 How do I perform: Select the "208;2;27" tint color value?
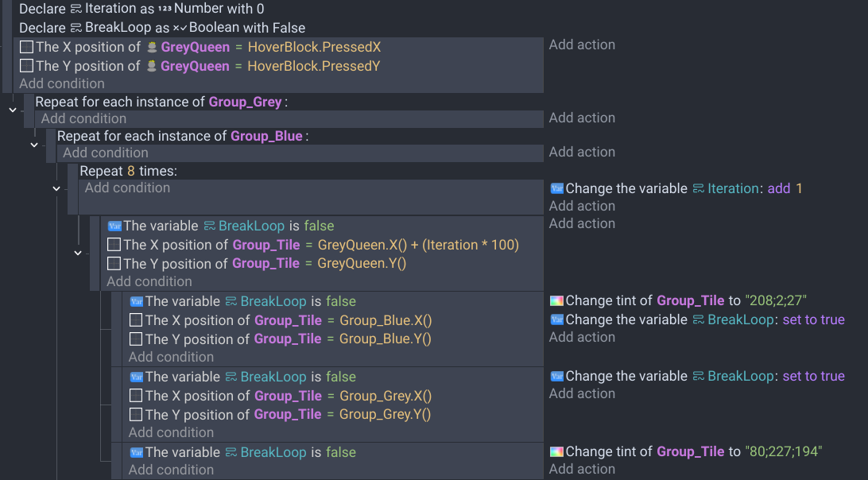776,300
